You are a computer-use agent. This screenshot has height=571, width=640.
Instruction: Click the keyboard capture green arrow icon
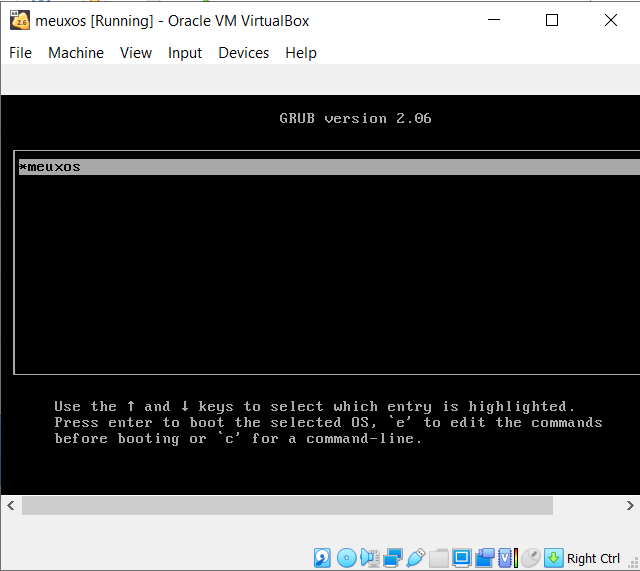pyautogui.click(x=553, y=558)
